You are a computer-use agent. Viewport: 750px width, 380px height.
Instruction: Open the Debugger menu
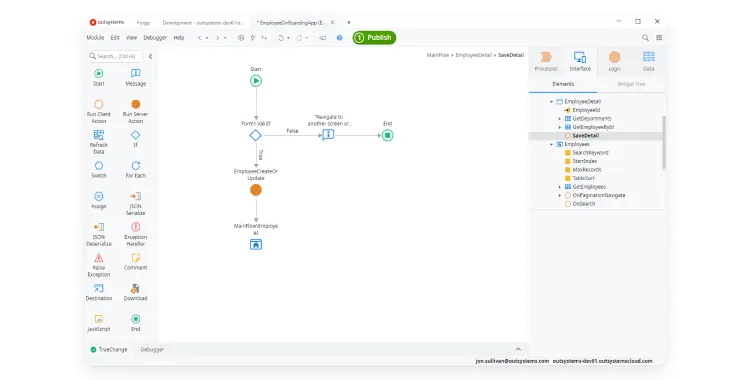pos(155,37)
